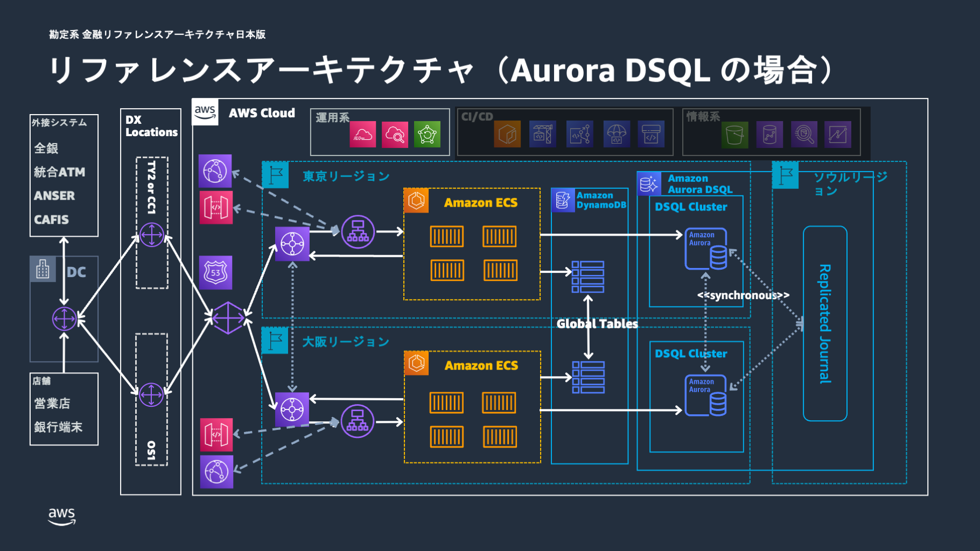The image size is (980, 551).
Task: Select the magnifier query icon in 情報系
Action: [x=804, y=135]
